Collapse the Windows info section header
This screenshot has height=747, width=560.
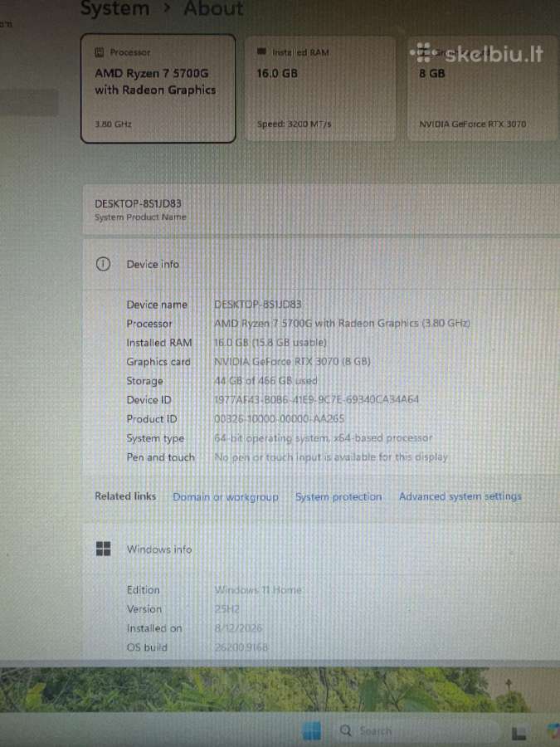coord(320,549)
